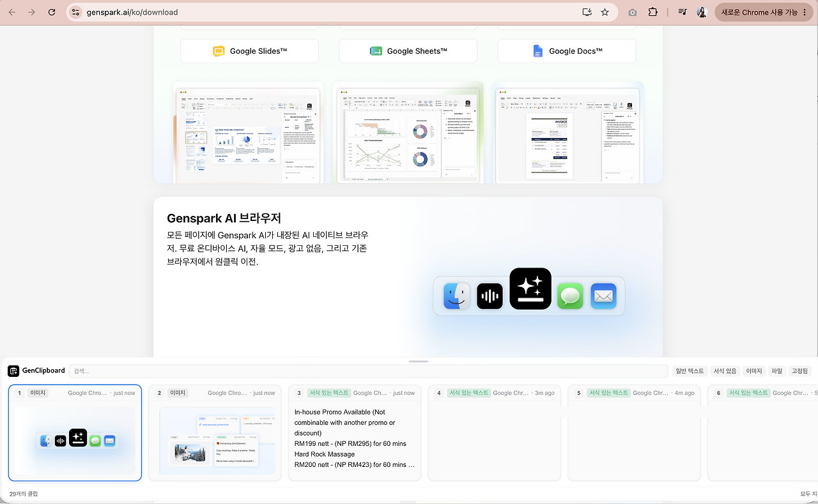
Task: Click the black waveform app icon
Action: click(x=490, y=296)
